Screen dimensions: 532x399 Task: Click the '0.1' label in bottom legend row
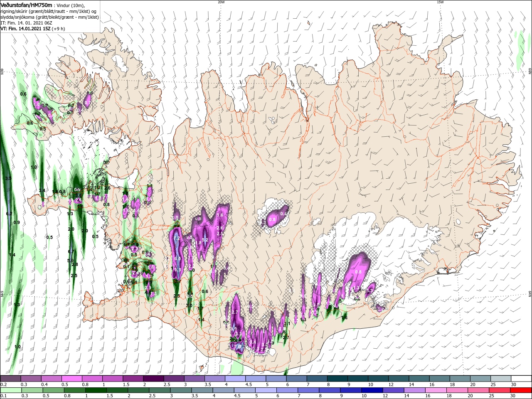click(x=3, y=396)
